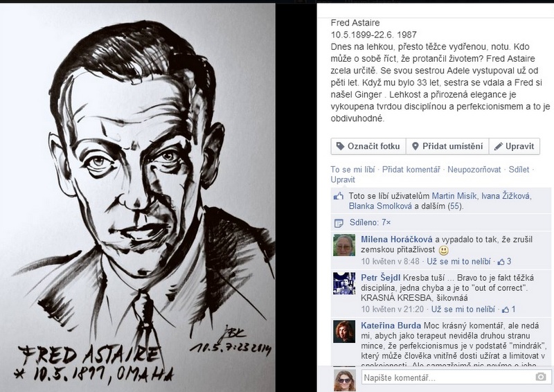Image resolution: width=554 pixels, height=392 pixels.
Task: Click the tag icon on Označit fotku
Action: (x=340, y=146)
